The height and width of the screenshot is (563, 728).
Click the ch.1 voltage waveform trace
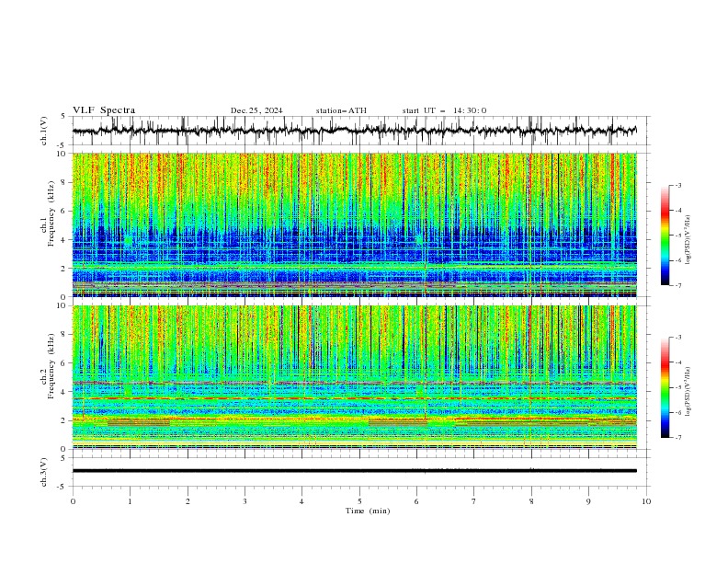pyautogui.click(x=354, y=131)
